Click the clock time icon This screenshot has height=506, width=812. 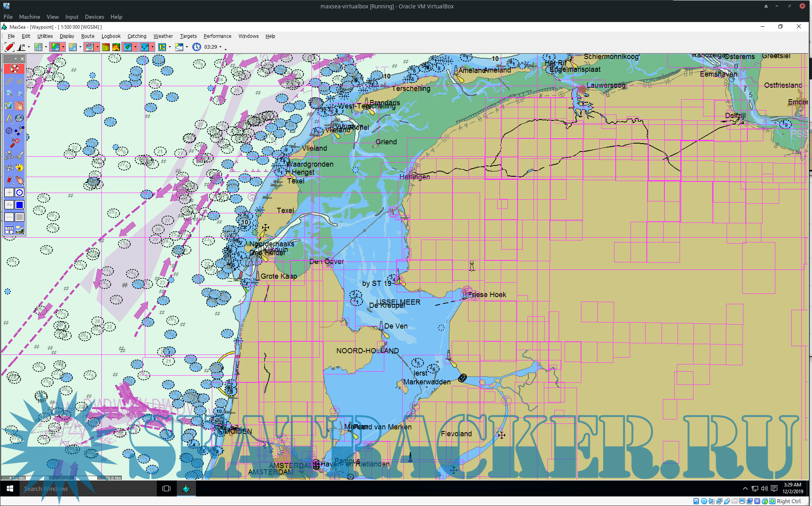coord(196,47)
